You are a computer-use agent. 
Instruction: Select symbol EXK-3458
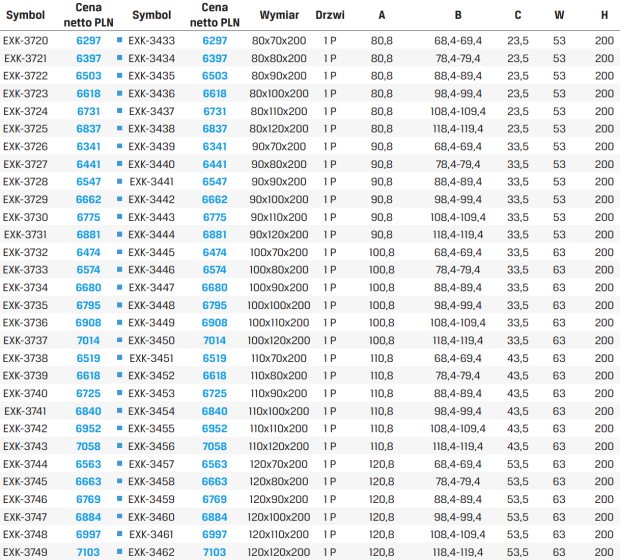point(151,482)
